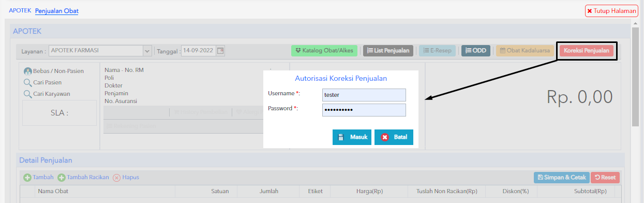The height and width of the screenshot is (203, 644).
Task: Go to the APOTEK breadcrumb
Action: coord(20,10)
